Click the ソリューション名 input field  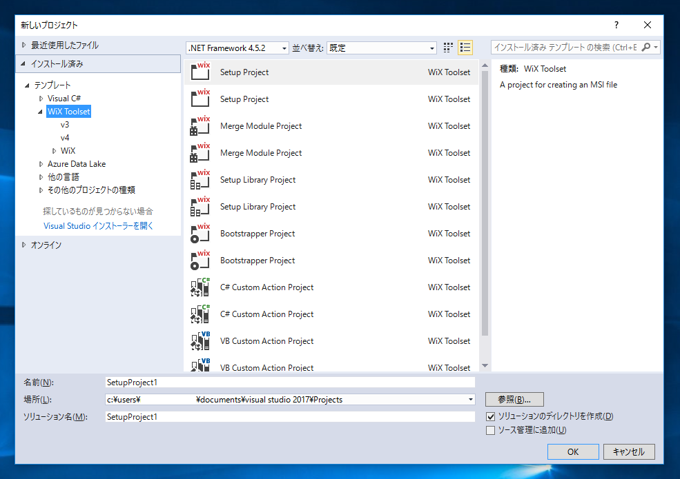290,417
